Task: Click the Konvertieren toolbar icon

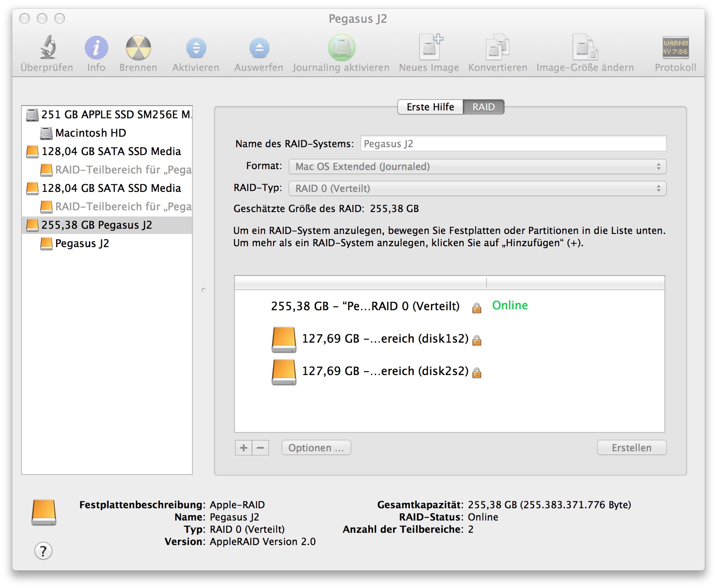Action: (497, 47)
